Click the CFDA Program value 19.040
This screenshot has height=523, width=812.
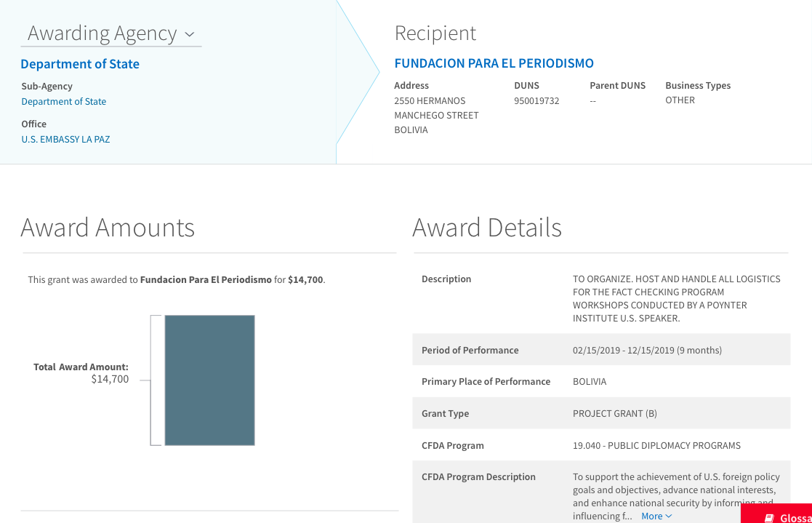click(656, 445)
